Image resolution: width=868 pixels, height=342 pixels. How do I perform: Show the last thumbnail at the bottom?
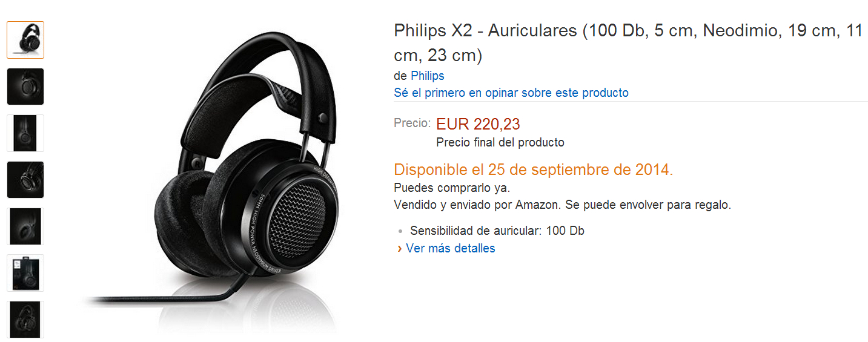coord(25,320)
